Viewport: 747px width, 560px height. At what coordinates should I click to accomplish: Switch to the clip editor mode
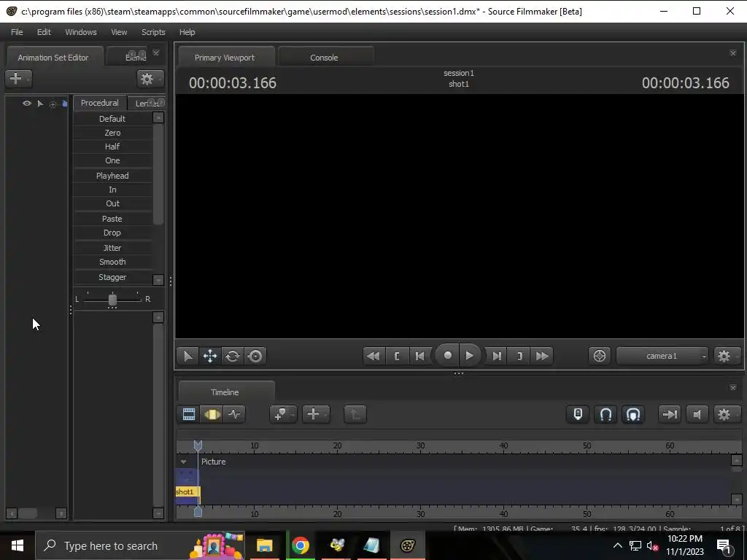[x=189, y=414]
